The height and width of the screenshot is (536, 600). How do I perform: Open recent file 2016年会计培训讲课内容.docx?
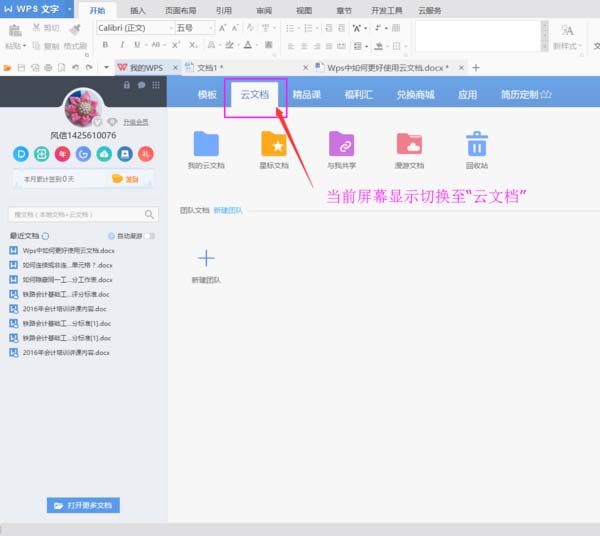point(60,352)
